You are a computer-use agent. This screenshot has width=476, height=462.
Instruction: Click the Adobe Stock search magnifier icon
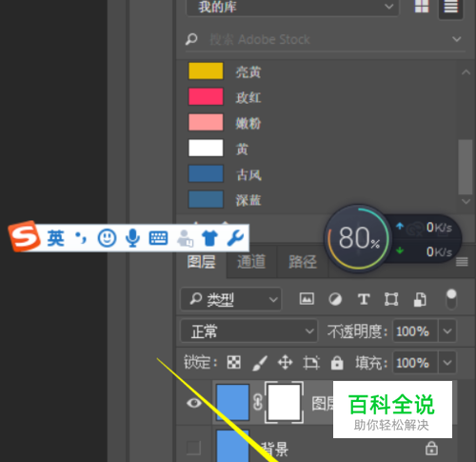191,39
